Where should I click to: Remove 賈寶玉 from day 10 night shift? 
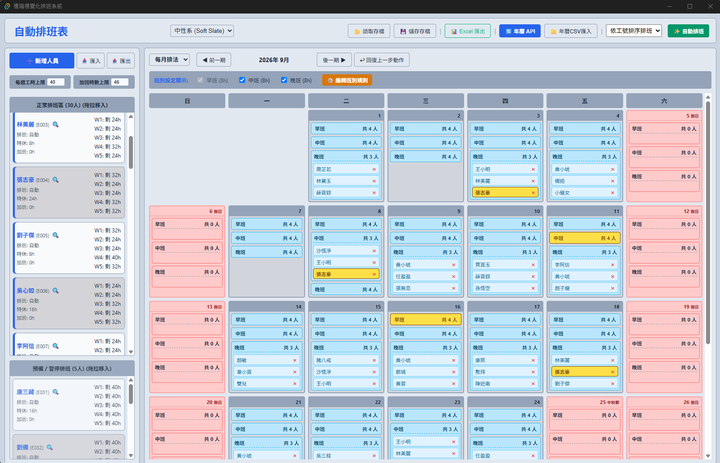pyautogui.click(x=533, y=265)
